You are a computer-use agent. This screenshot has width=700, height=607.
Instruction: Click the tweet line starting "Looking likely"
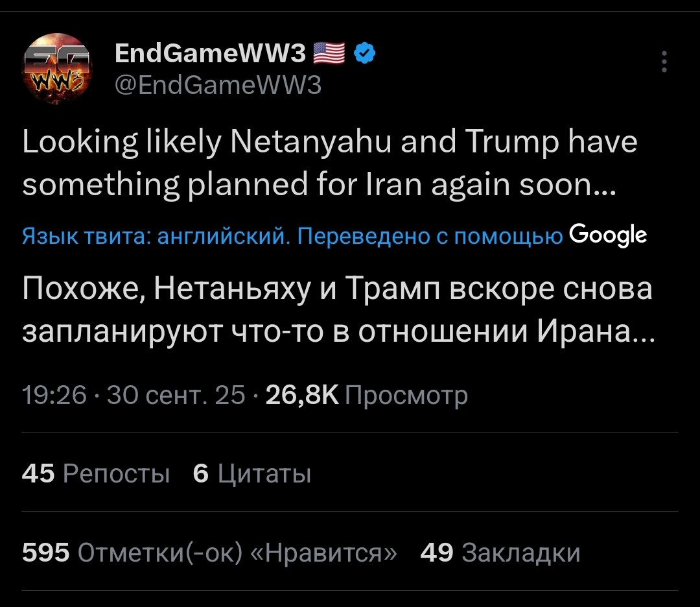point(330,143)
